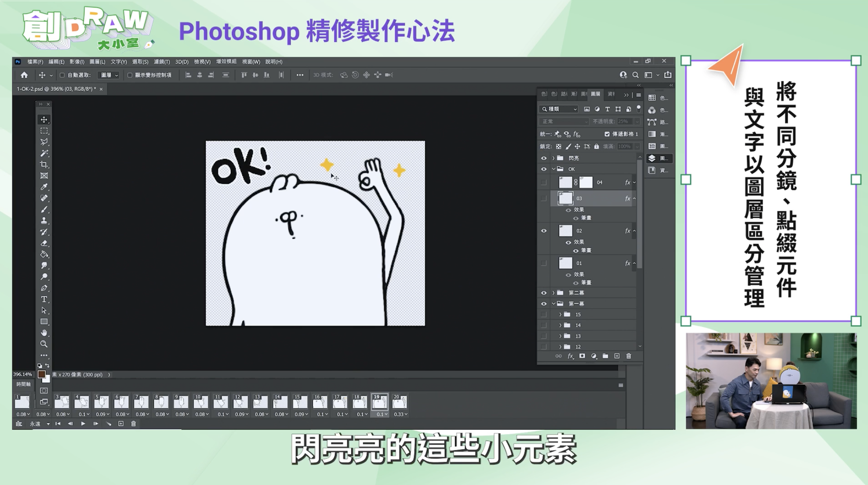Viewport: 868px width, 485px height.
Task: Select the Paint Bucket tool
Action: pyautogui.click(x=44, y=254)
